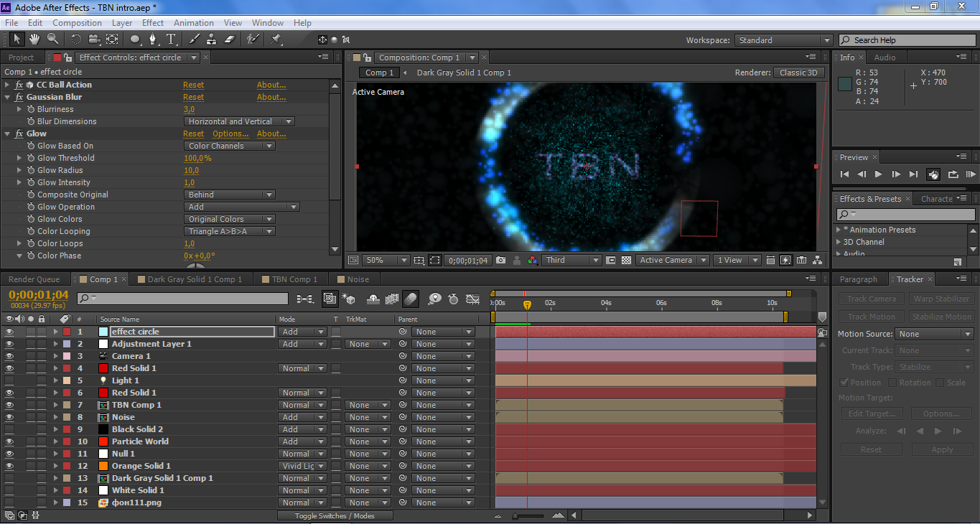Image resolution: width=980 pixels, height=524 pixels.
Task: Select the Clone Stamp tool
Action: pos(212,39)
